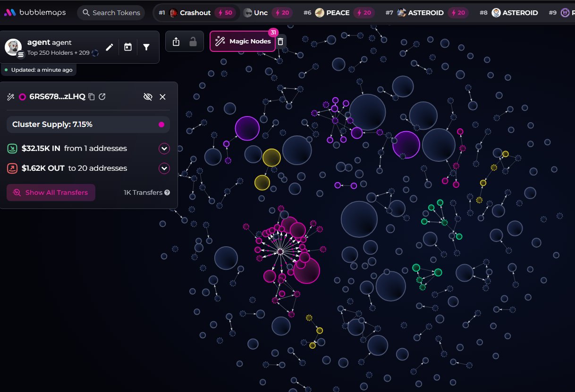Viewport: 575px width, 392px height.
Task: Click the 20 boost on #7 ASTEROID
Action: click(458, 13)
